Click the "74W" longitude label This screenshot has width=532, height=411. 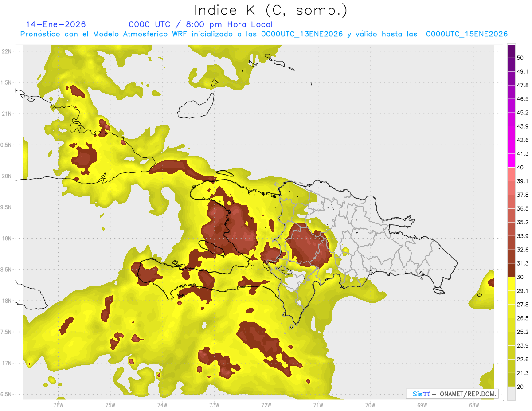click(x=162, y=405)
